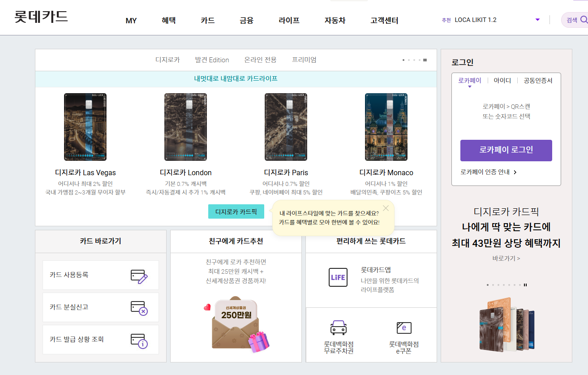This screenshot has width=588, height=375.
Task: Open 로카페이 인증 안내 link
Action: tap(489, 172)
